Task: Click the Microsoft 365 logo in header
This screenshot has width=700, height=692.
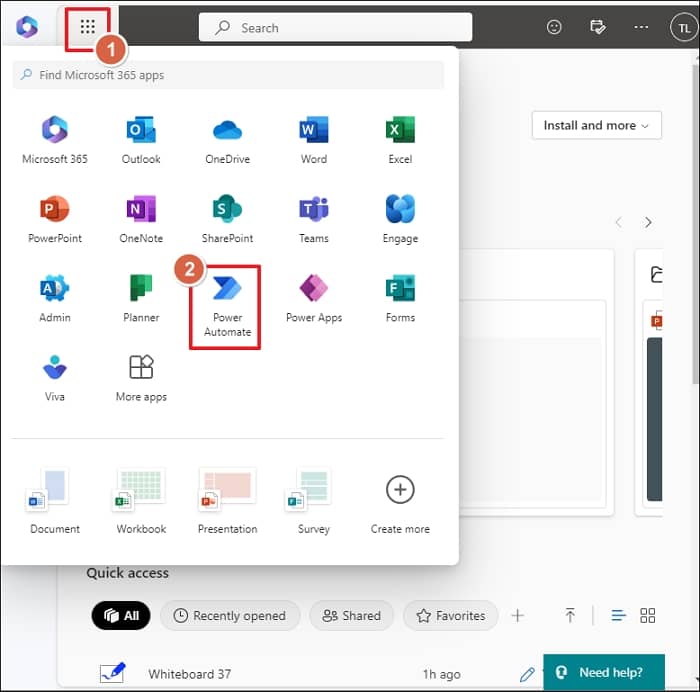Action: (27, 27)
